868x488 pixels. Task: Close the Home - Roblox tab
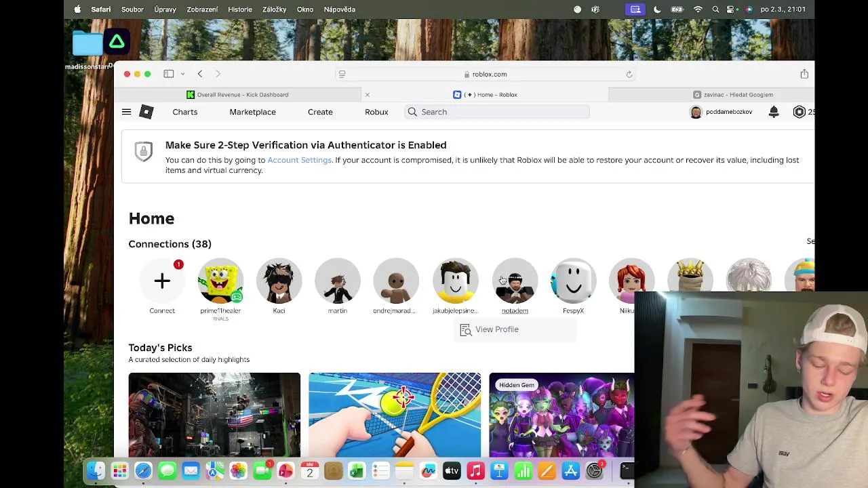(368, 95)
